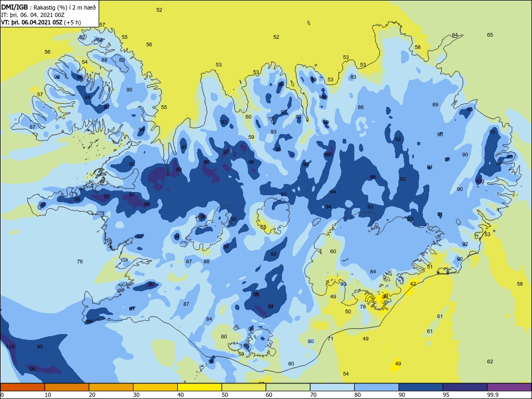
Task: Select the humidity value '86' on the map
Action: pos(361,107)
